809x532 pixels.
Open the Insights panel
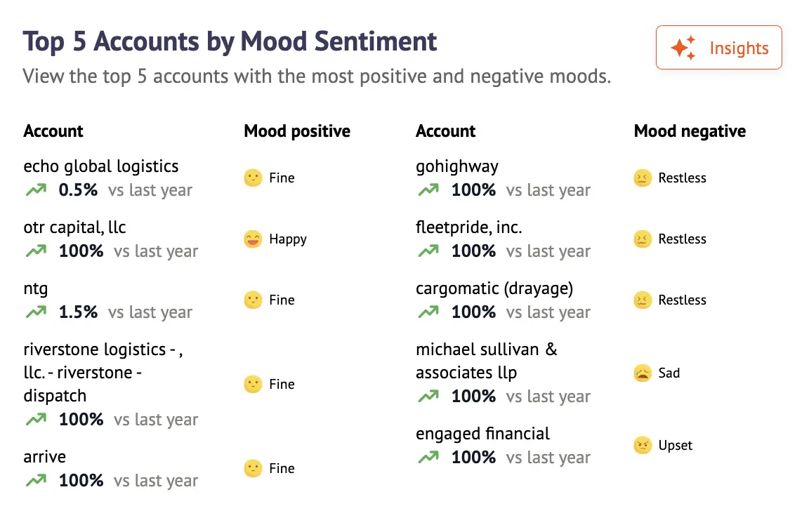[x=718, y=48]
